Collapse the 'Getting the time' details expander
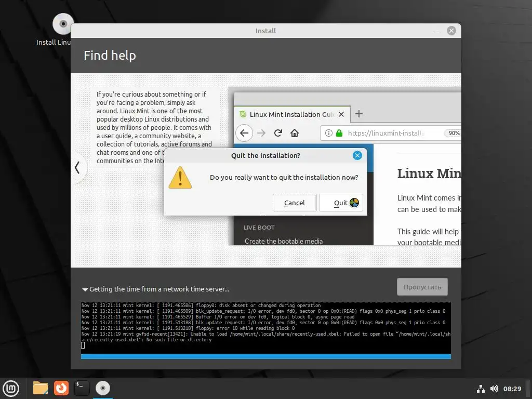The width and height of the screenshot is (532, 399). 85,289
